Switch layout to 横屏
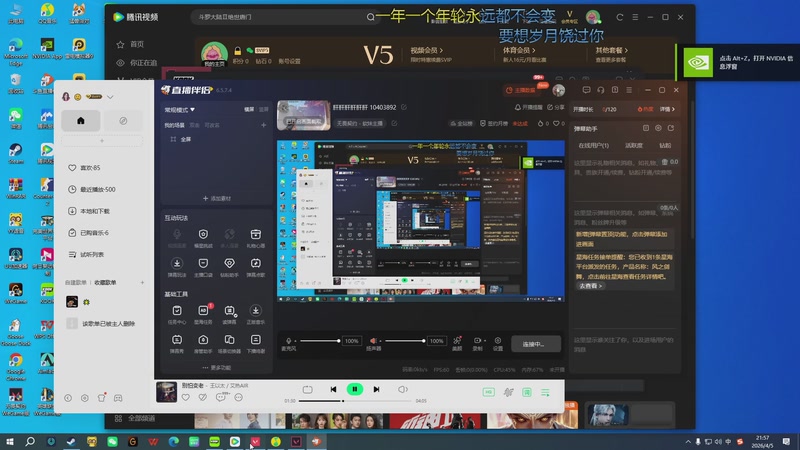The width and height of the screenshot is (800, 450). [x=249, y=109]
